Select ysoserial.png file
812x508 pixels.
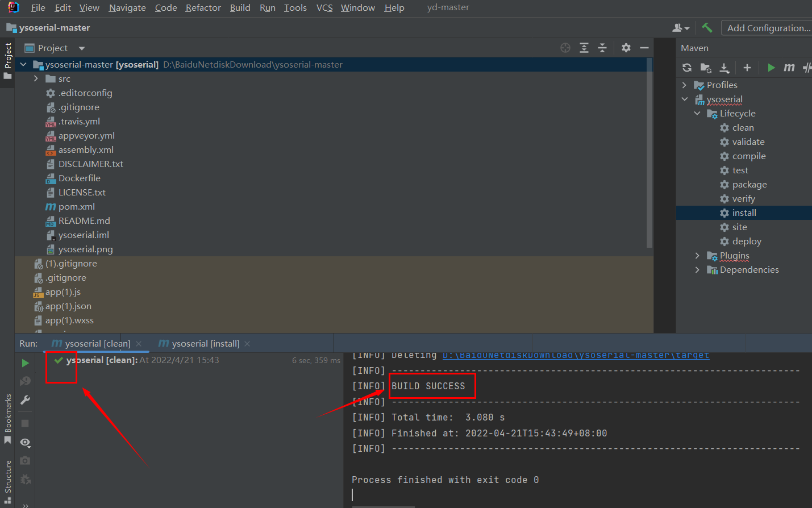click(85, 249)
